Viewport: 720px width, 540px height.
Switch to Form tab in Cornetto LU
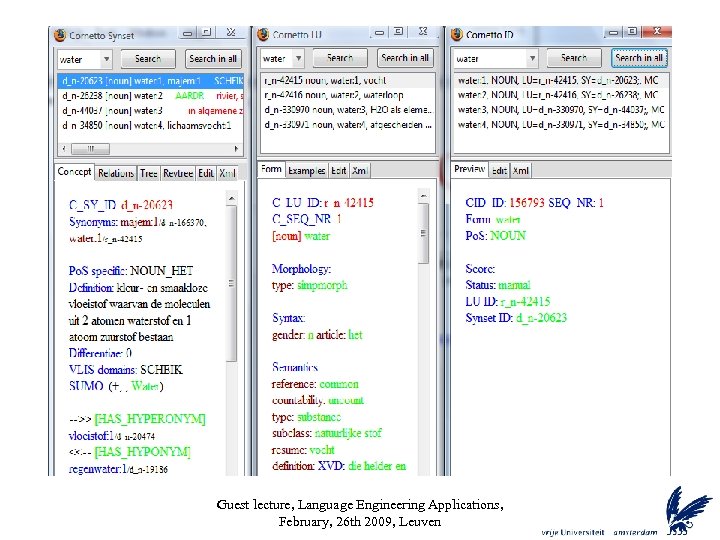coord(271,169)
